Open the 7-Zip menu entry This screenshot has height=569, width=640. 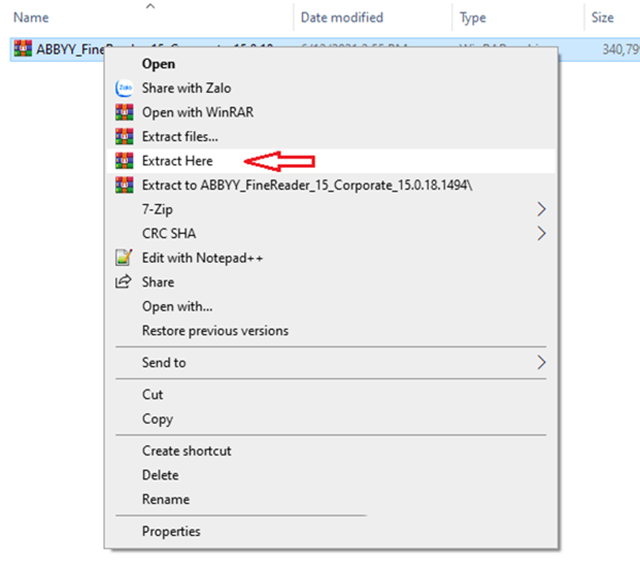(331, 209)
